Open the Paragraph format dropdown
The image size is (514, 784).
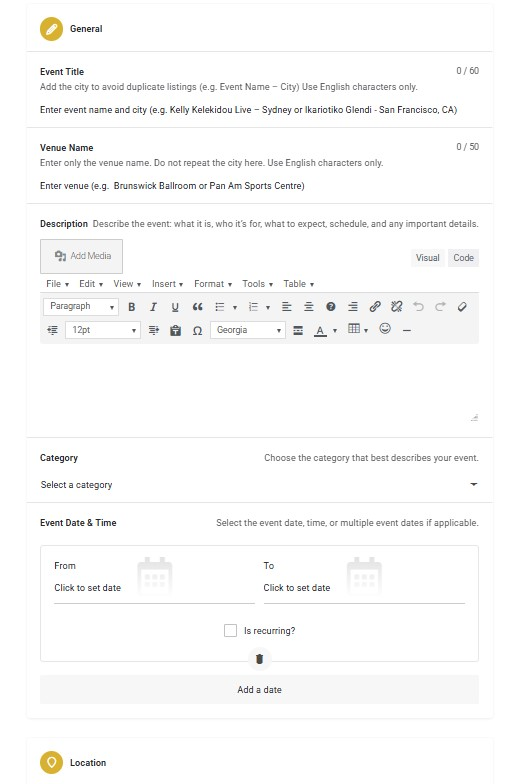81,306
